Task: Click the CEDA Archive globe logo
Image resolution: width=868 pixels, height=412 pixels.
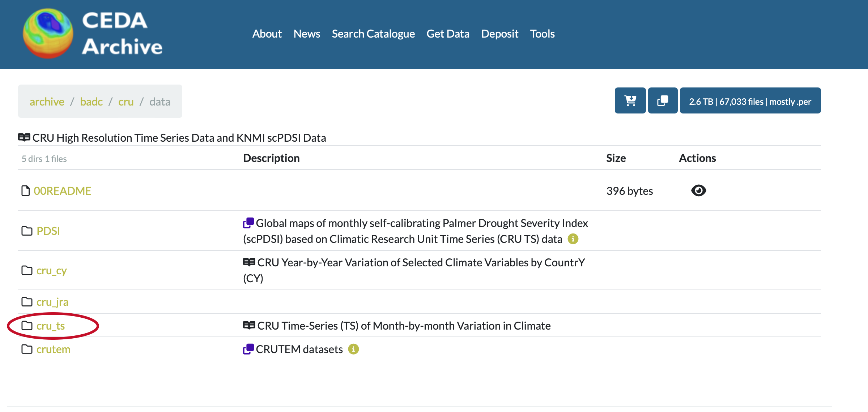Action: point(48,34)
